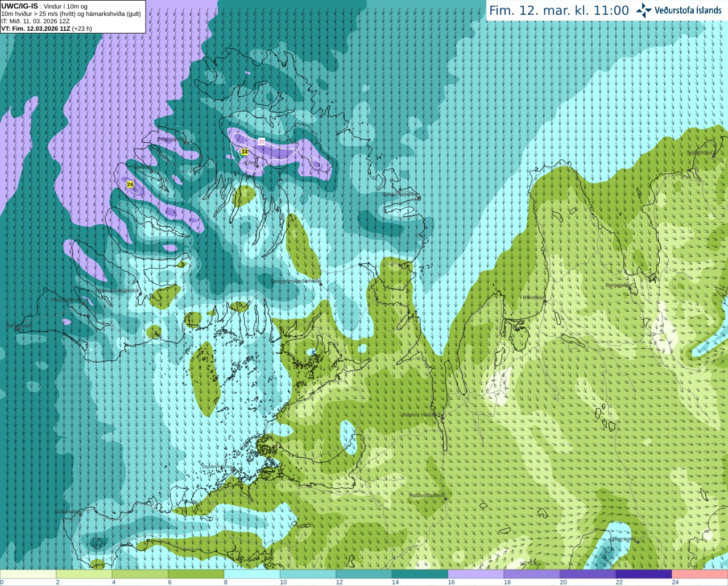
Task: Click the IT: Mið. 11. 03. 2026 12Z line
Action: pyautogui.click(x=35, y=20)
